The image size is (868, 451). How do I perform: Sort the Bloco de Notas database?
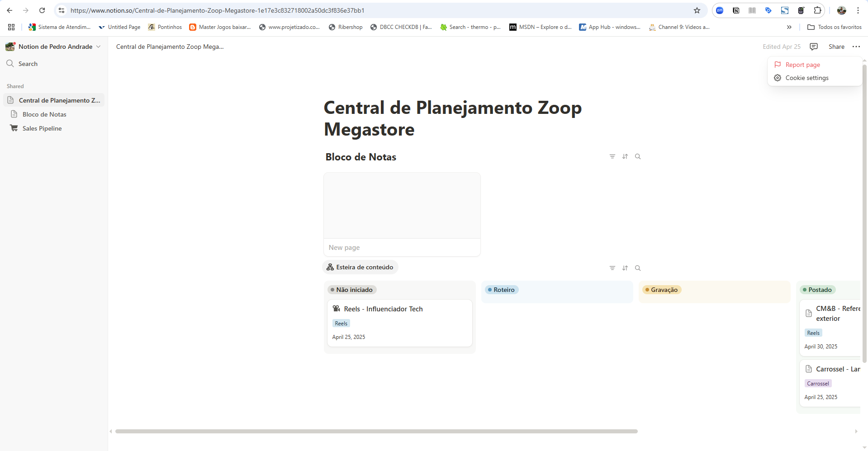625,156
